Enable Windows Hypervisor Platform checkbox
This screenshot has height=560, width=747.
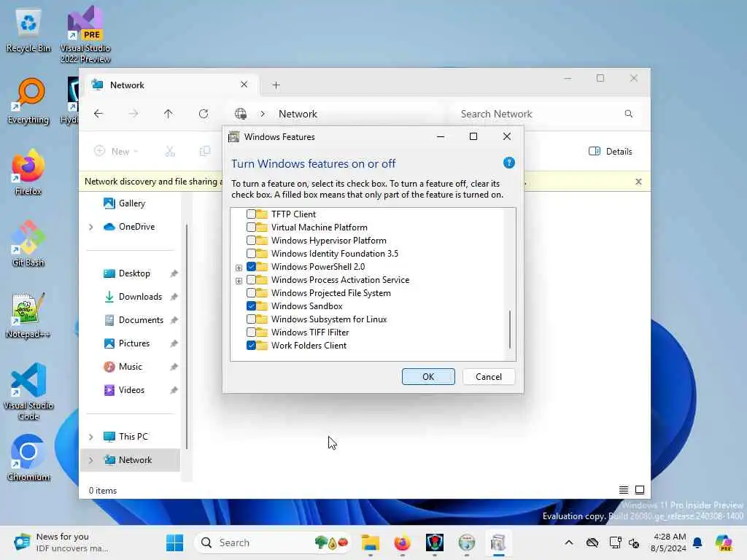pyautogui.click(x=251, y=241)
